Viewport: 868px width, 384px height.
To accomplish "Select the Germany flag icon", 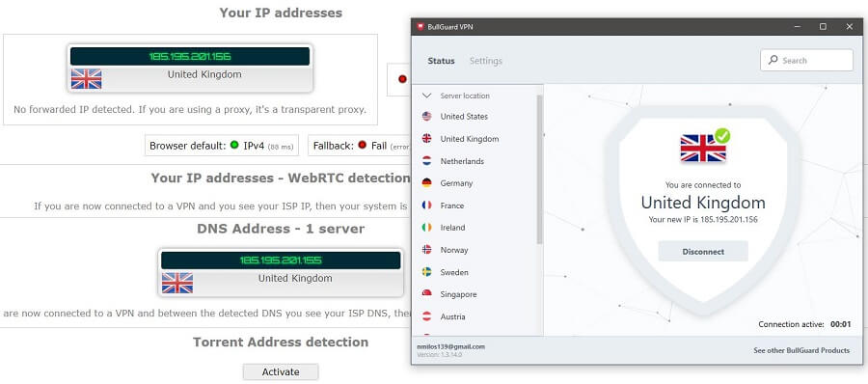I will coord(427,183).
